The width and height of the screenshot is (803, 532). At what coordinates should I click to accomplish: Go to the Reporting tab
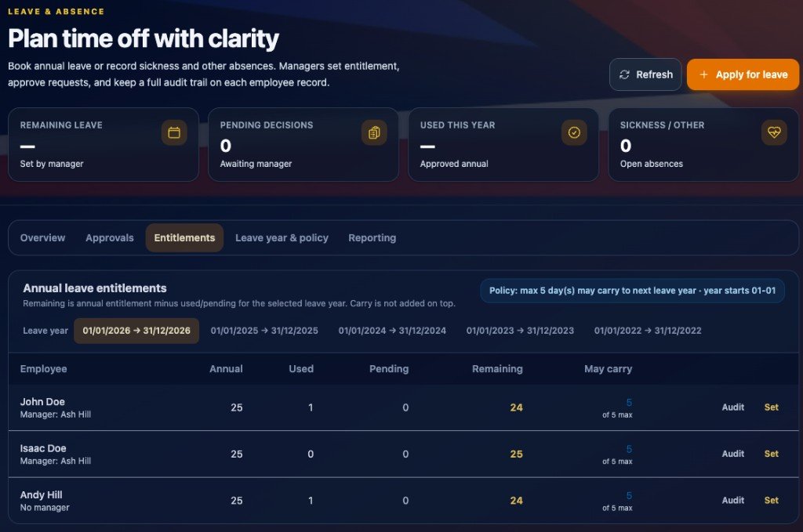(372, 238)
